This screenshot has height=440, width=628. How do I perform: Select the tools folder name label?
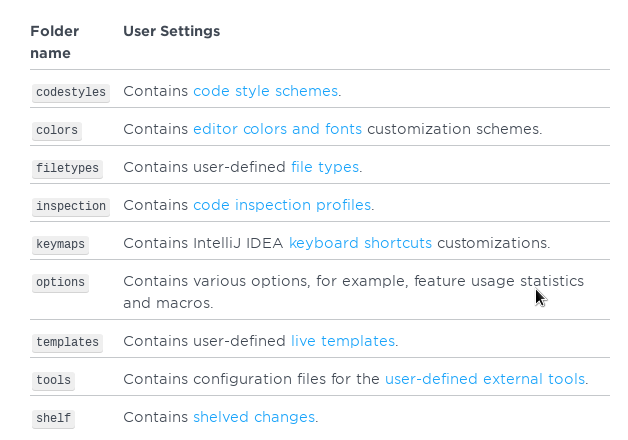pyautogui.click(x=53, y=380)
